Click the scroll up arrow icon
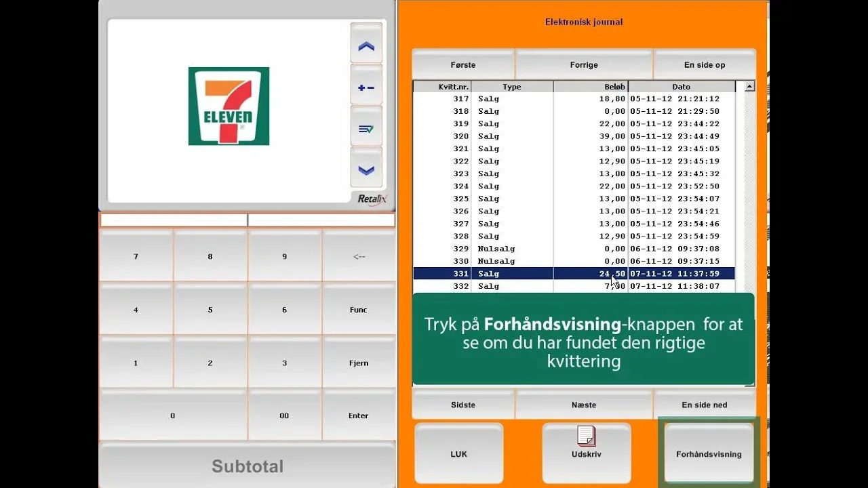 tap(366, 46)
